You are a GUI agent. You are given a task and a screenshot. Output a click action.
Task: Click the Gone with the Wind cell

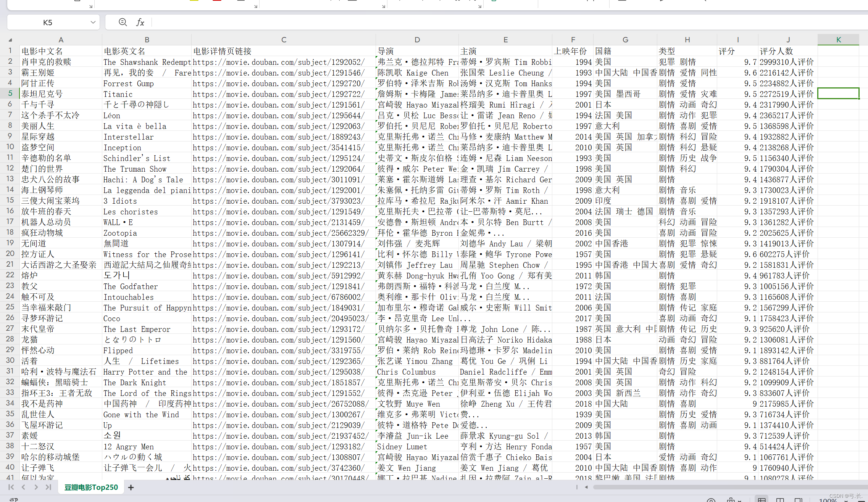click(147, 414)
